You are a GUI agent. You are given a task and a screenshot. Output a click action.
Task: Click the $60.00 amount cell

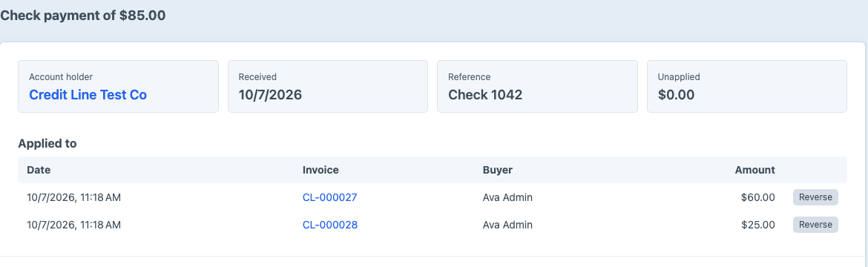pos(758,197)
